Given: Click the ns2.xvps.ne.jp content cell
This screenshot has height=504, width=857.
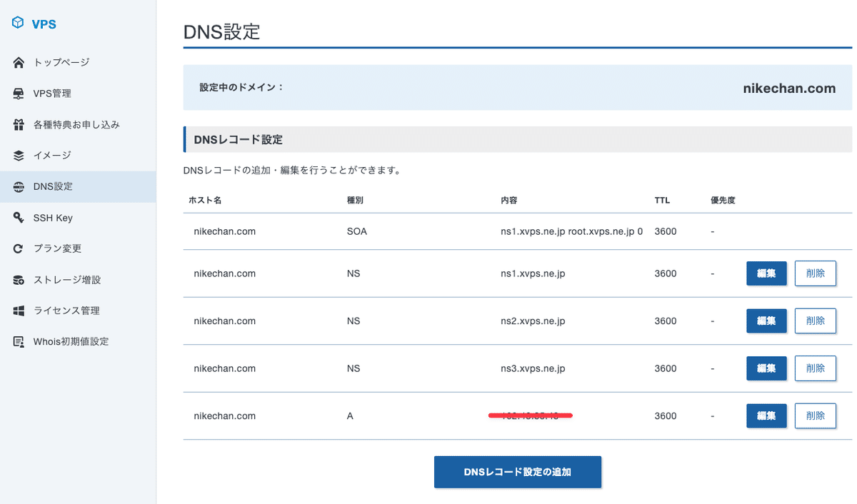Looking at the screenshot, I should (x=533, y=321).
